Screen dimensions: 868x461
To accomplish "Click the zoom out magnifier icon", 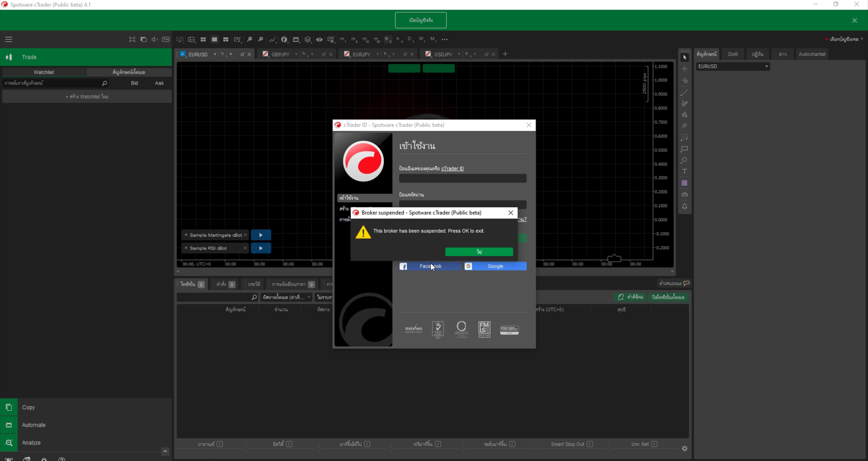I will [x=249, y=39].
